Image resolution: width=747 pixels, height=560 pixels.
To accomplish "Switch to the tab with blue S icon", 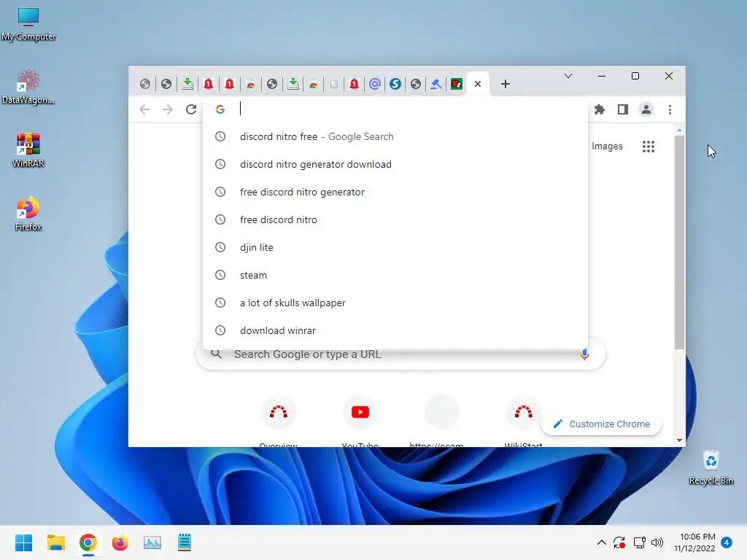I will 395,84.
